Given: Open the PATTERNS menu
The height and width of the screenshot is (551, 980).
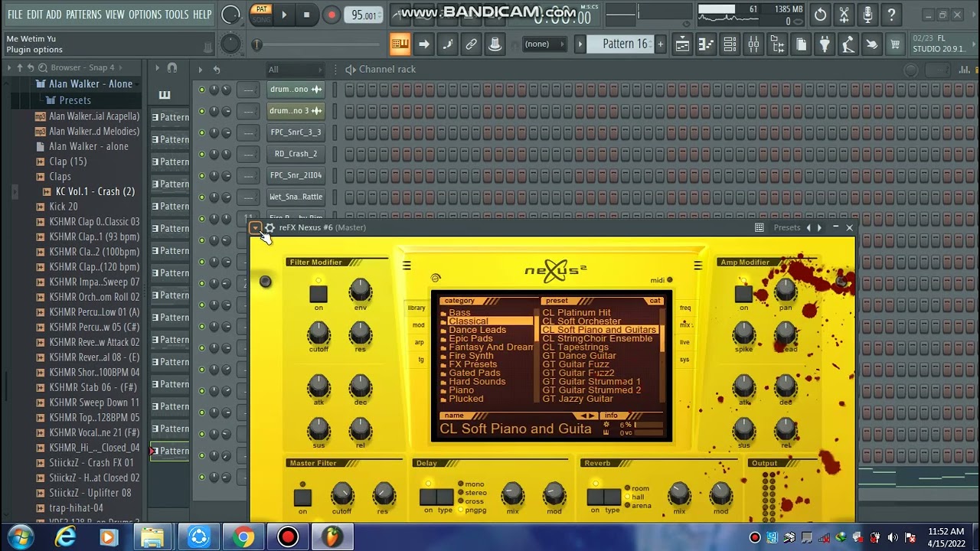Looking at the screenshot, I should [x=83, y=15].
